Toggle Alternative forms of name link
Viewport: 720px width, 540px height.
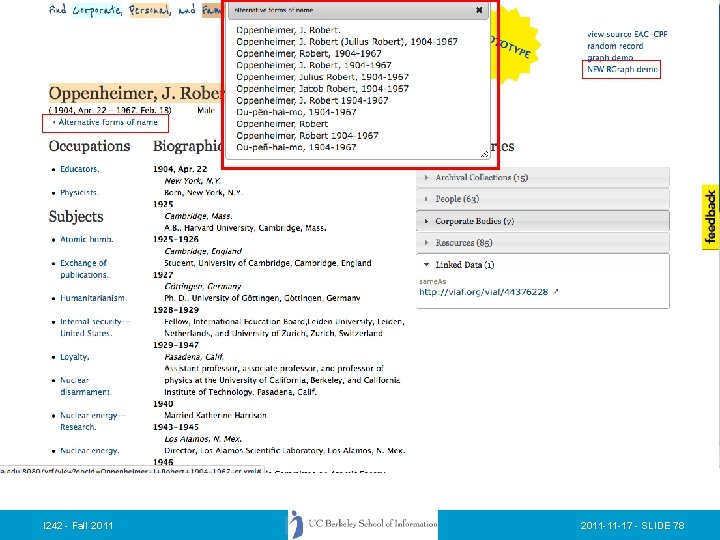(108, 122)
